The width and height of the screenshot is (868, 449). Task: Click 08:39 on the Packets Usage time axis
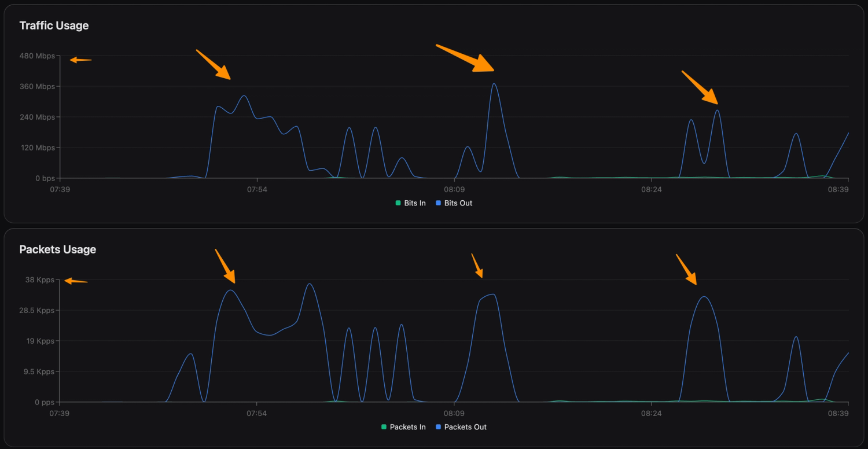(838, 413)
